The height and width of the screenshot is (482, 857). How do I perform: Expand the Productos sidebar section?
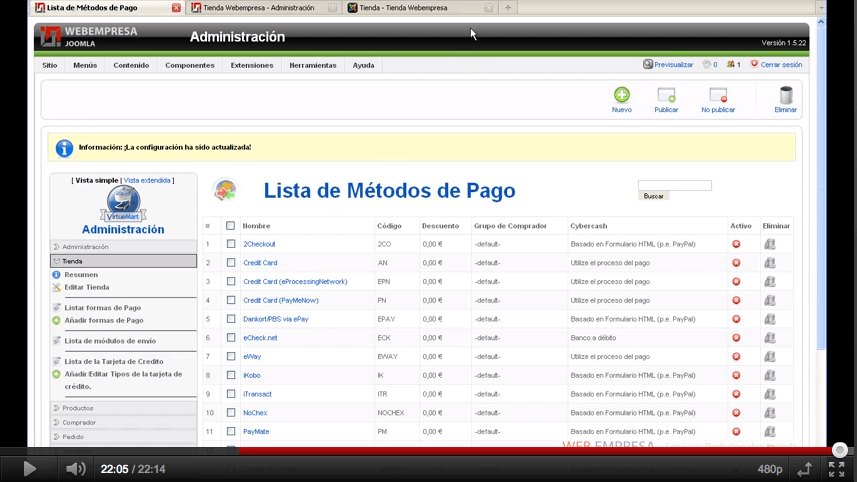124,408
